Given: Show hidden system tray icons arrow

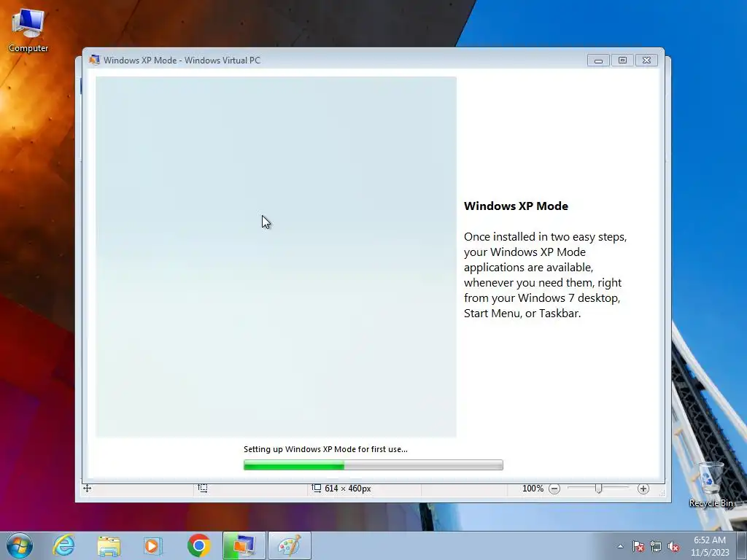Looking at the screenshot, I should click(620, 546).
